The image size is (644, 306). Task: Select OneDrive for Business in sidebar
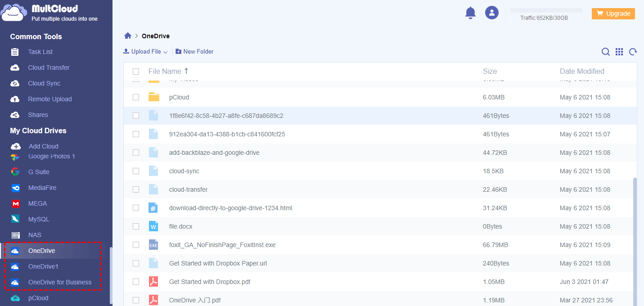tap(59, 282)
